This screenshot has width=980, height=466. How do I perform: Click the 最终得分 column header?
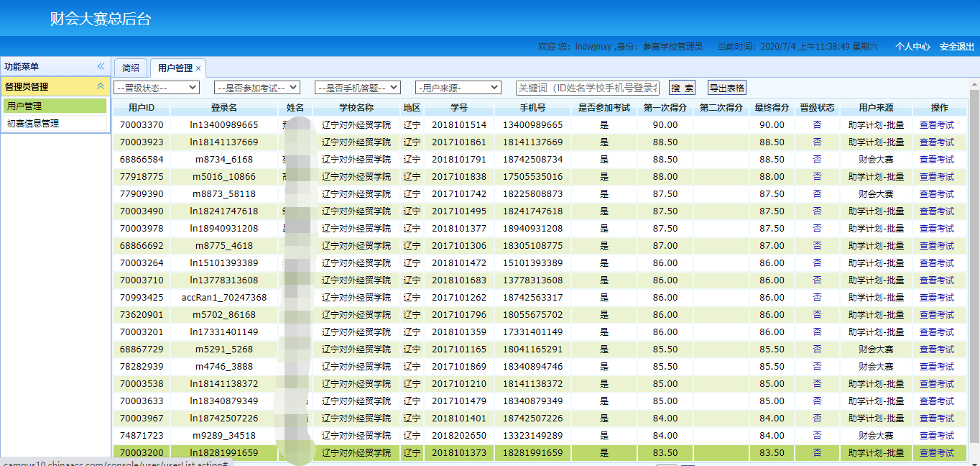tap(772, 108)
